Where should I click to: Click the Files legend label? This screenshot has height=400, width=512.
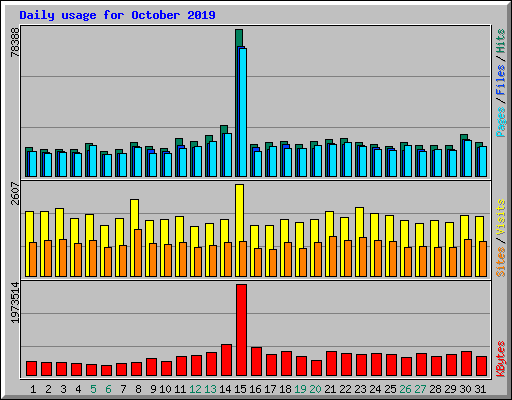click(501, 80)
